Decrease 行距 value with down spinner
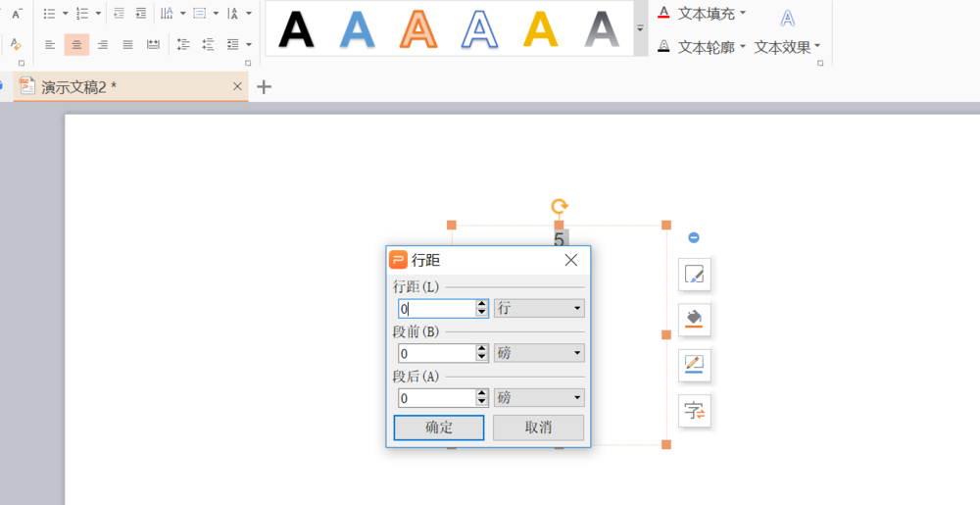980x505 pixels. 482,313
